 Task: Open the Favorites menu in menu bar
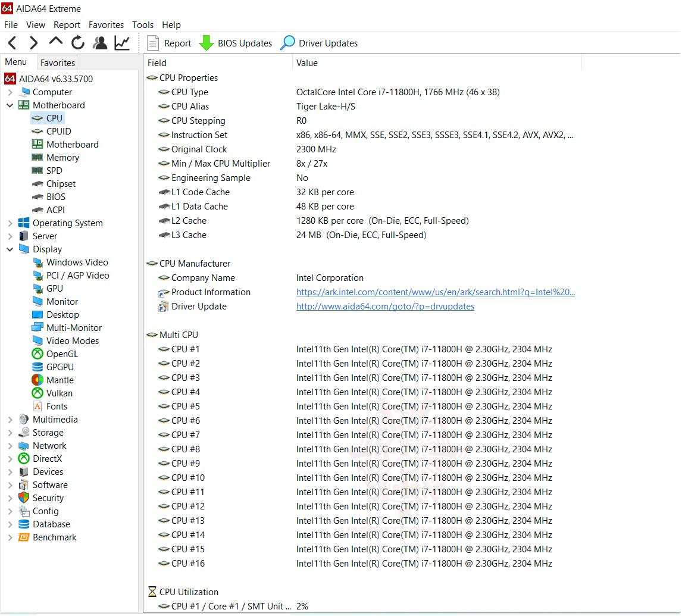coord(106,25)
